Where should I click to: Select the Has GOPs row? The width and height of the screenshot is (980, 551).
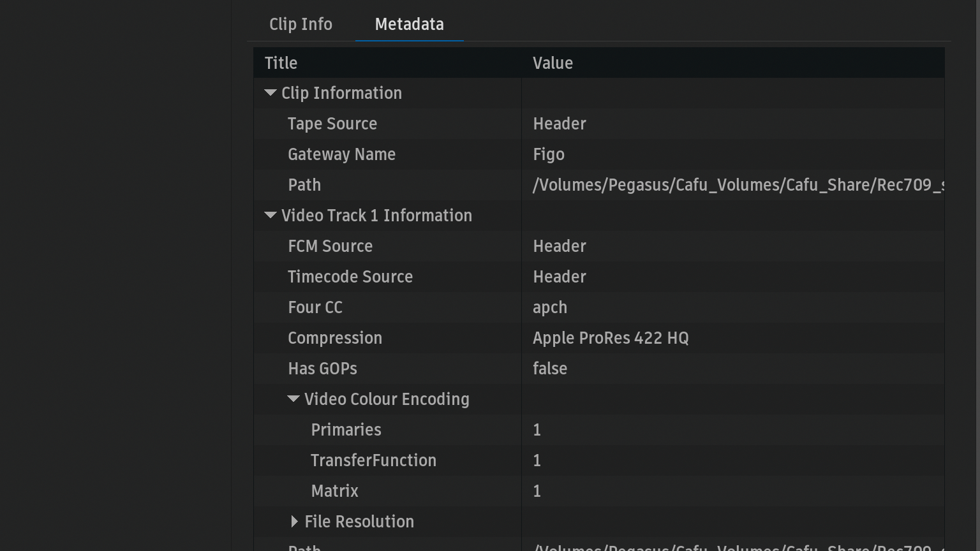pyautogui.click(x=322, y=369)
